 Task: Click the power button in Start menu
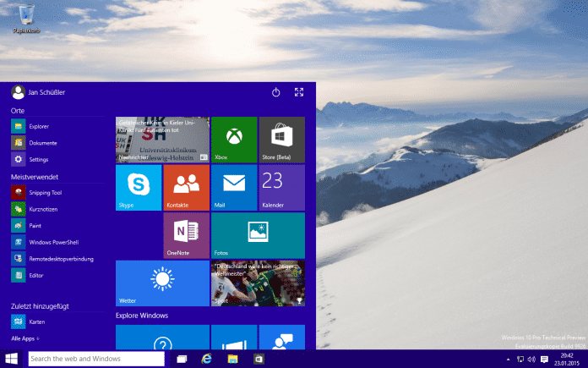click(x=275, y=92)
